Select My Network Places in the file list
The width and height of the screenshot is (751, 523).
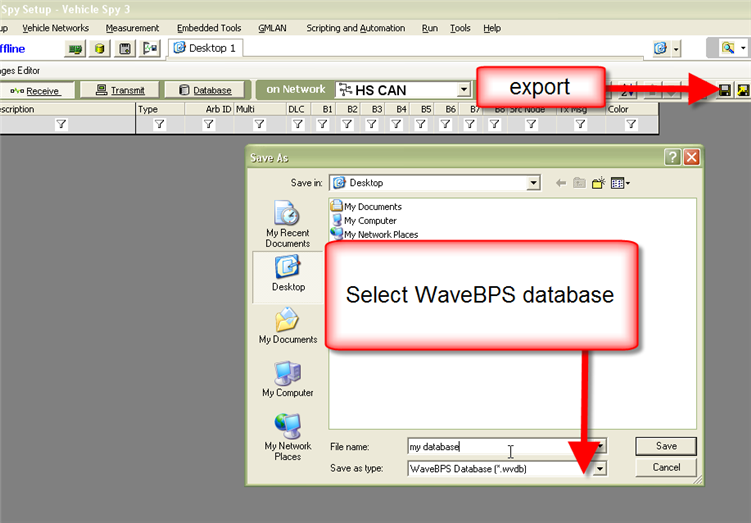[x=375, y=235]
